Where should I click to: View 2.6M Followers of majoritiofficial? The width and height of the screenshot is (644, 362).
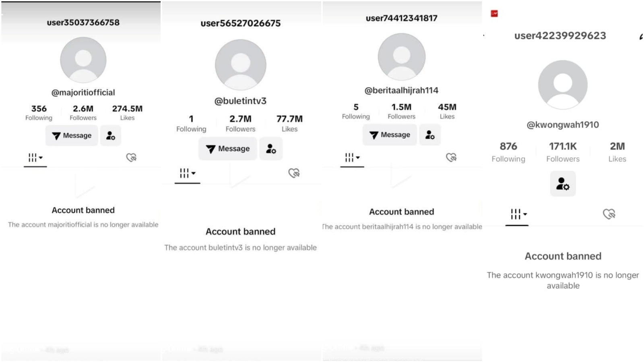click(83, 113)
